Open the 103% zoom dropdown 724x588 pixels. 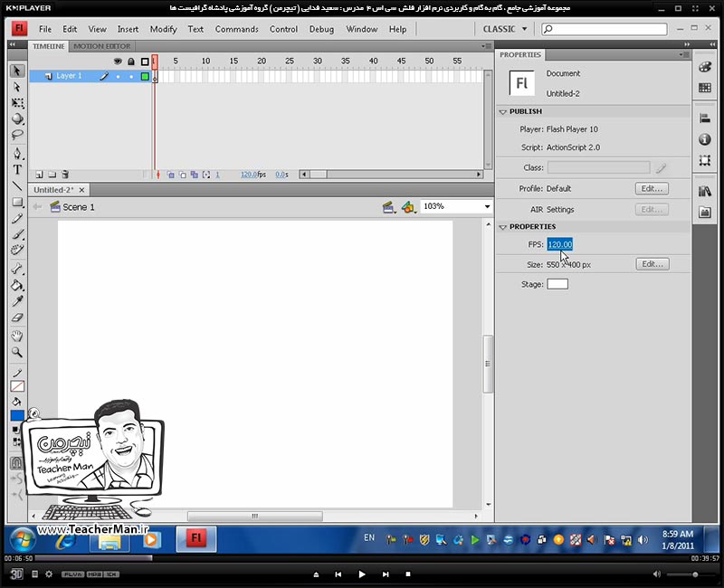(x=487, y=206)
